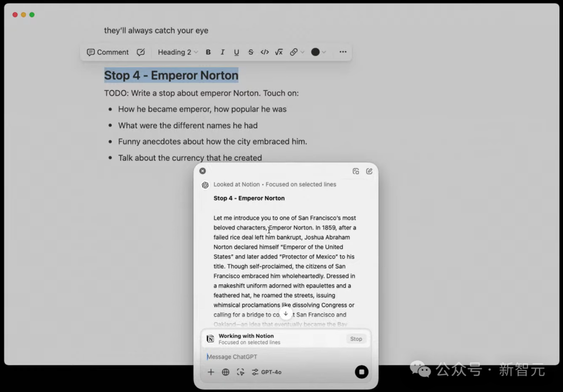Screen dimensions: 563x392
Task: Jump to bottom with the down-arrow button
Action: coord(286,313)
